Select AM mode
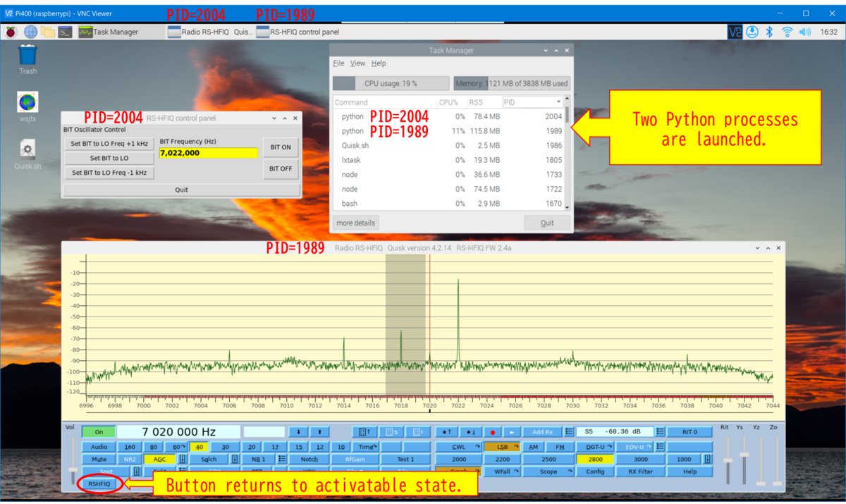 pos(534,447)
